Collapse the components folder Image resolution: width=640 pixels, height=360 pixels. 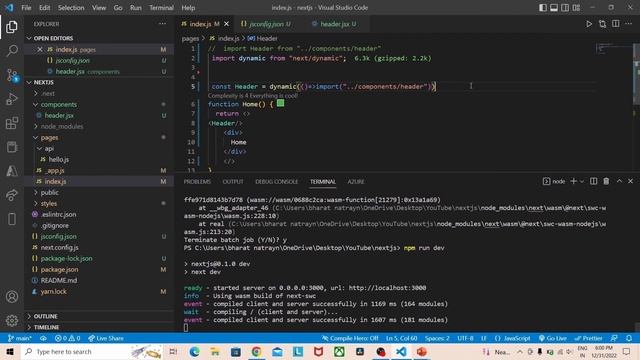pyautogui.click(x=100, y=104)
